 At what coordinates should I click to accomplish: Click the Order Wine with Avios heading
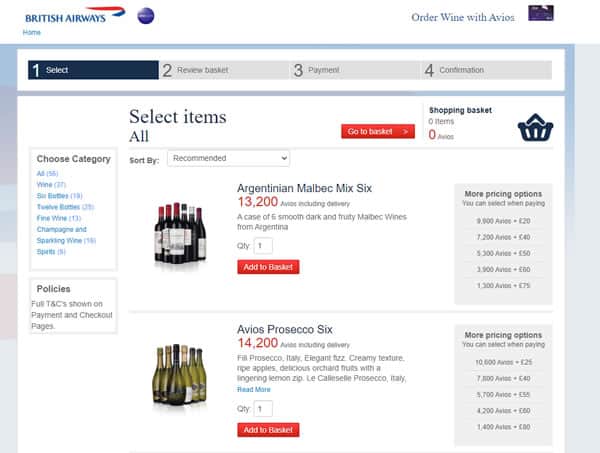pos(463,17)
